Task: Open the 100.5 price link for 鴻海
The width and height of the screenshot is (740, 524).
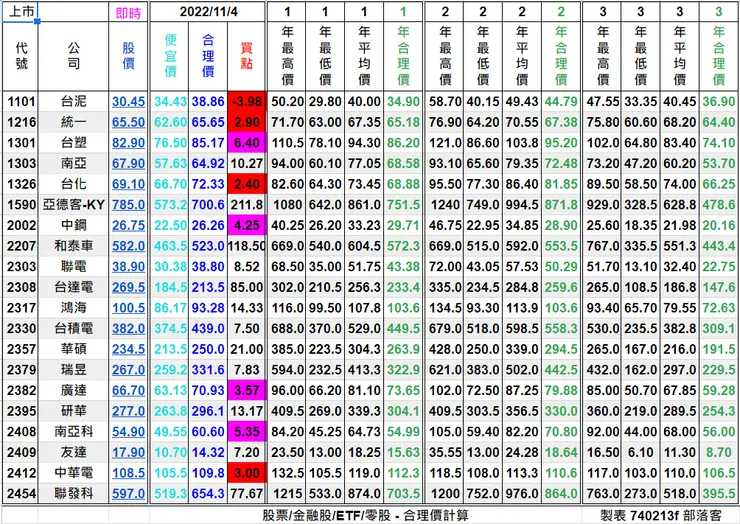Action: 128,308
